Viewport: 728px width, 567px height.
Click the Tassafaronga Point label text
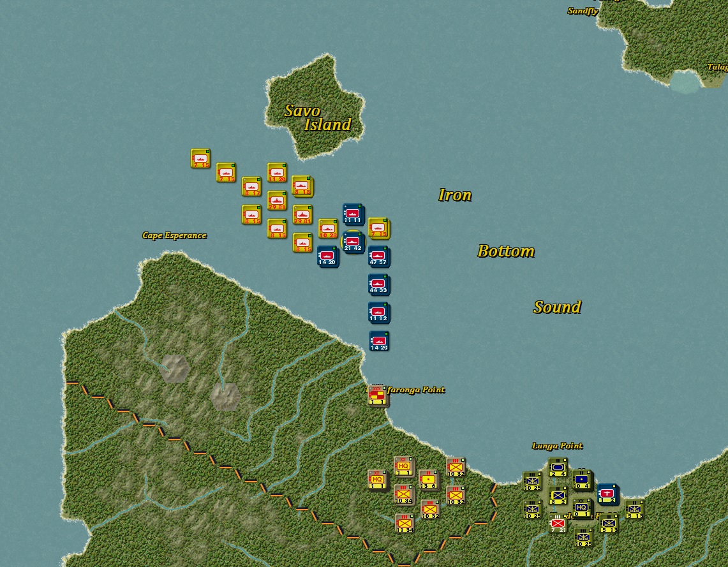pyautogui.click(x=405, y=390)
